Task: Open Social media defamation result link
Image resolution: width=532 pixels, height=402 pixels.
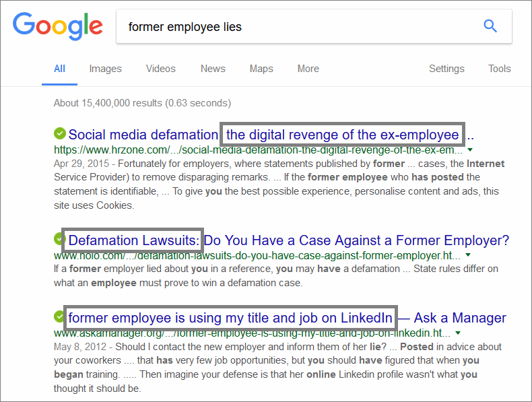Action: (271, 135)
